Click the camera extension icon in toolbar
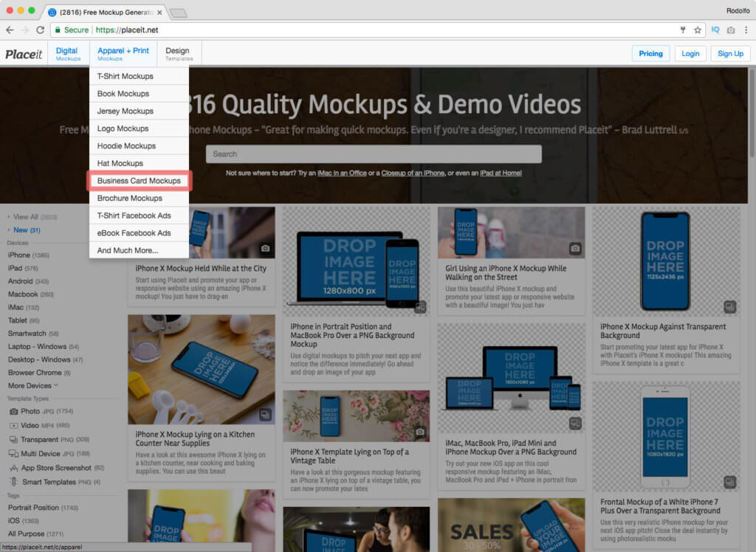Viewport: 756px width, 552px height. click(x=731, y=30)
